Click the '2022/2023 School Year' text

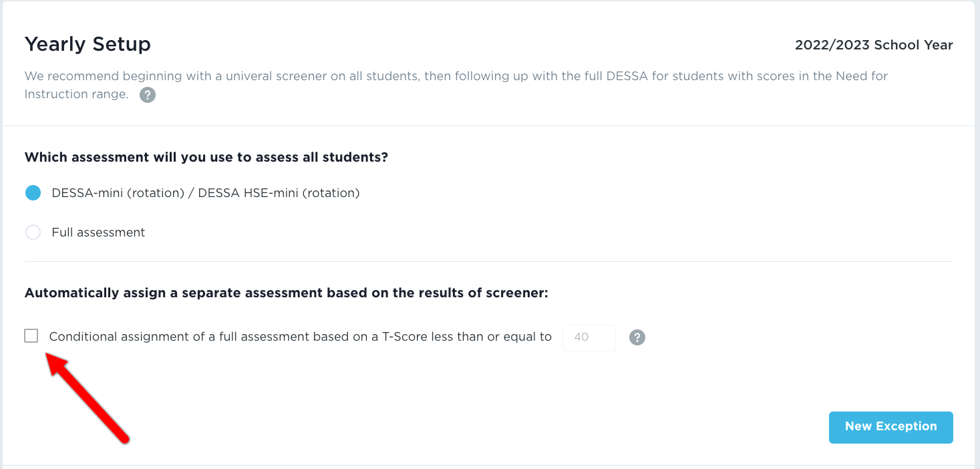tap(873, 45)
